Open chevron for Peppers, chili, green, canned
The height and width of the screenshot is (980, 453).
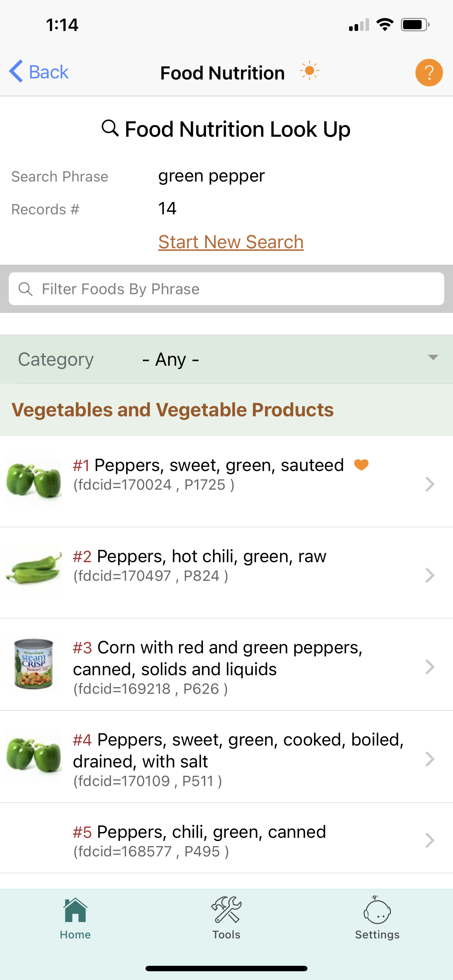(430, 840)
